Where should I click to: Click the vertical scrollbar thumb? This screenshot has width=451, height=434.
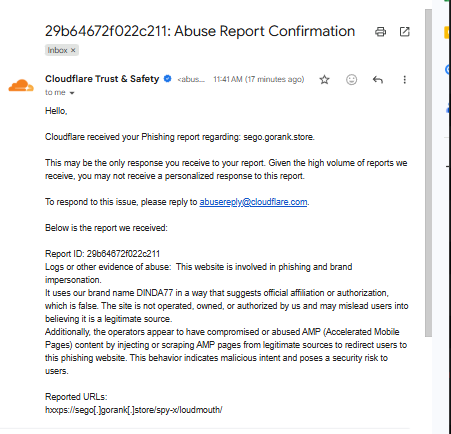428,173
